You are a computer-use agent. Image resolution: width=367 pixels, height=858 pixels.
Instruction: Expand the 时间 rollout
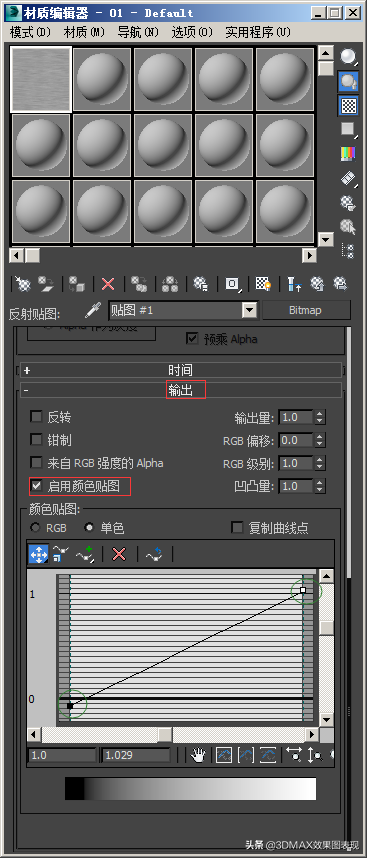(180, 370)
